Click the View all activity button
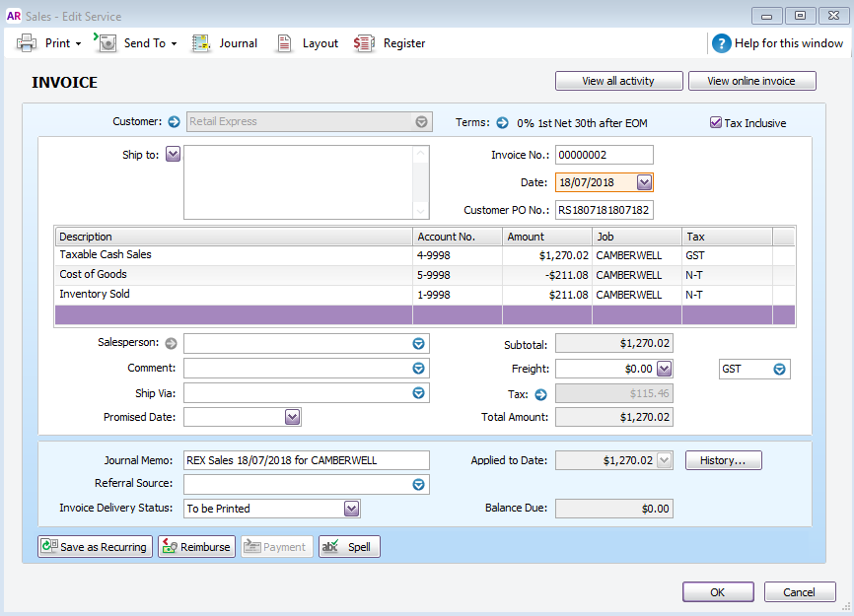Viewport: 854px width, 616px height. (618, 81)
